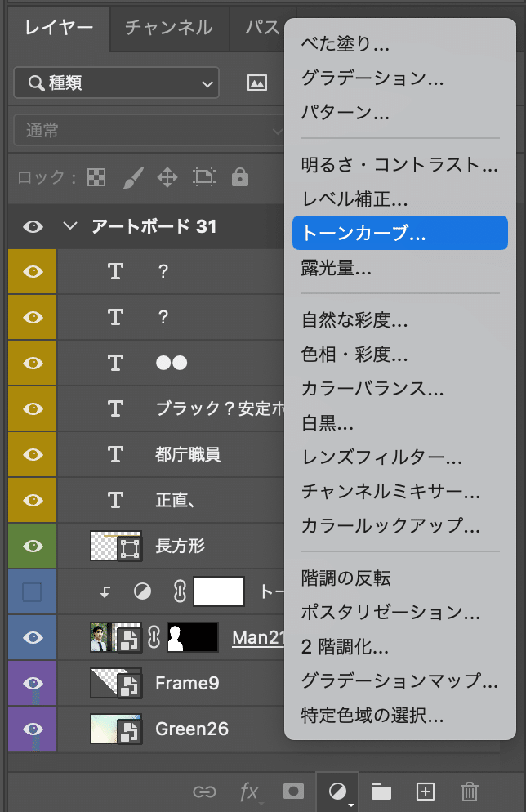526x812 pixels.
Task: Click the Man21 layer mask thumbnail
Action: coord(193,637)
